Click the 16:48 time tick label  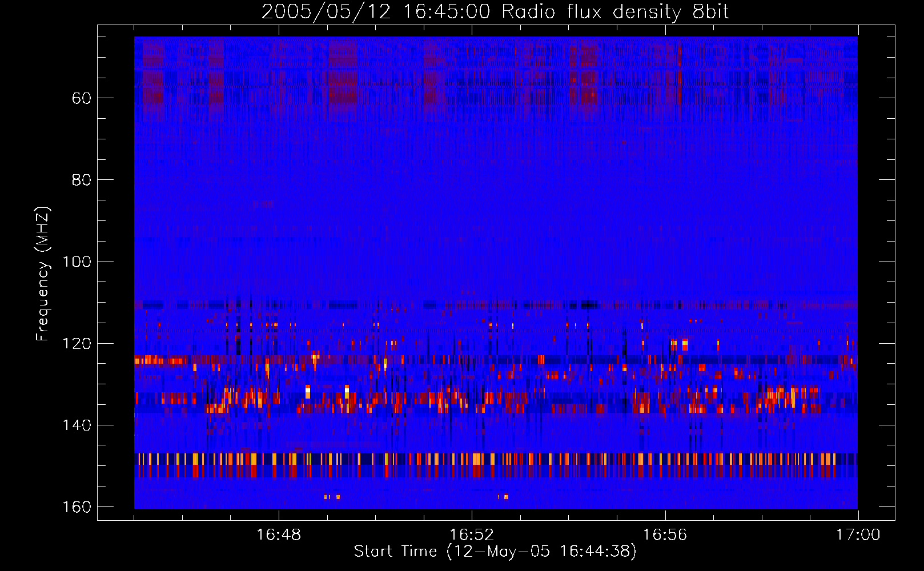[279, 535]
